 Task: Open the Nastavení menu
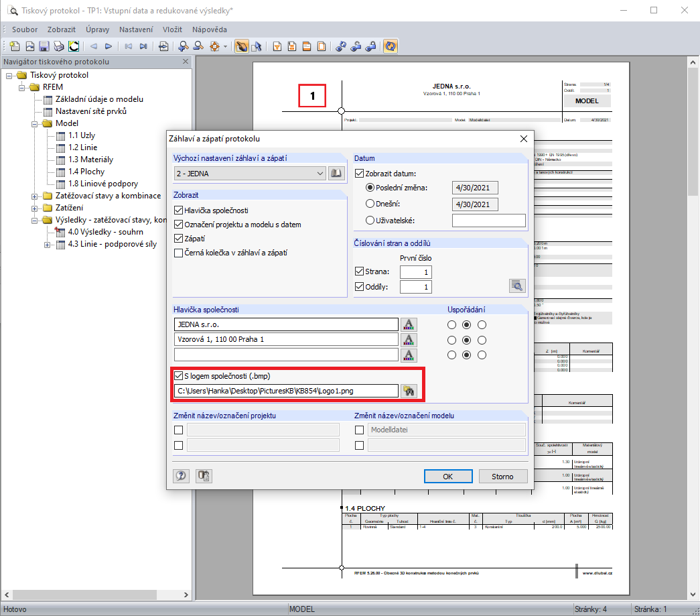point(136,29)
